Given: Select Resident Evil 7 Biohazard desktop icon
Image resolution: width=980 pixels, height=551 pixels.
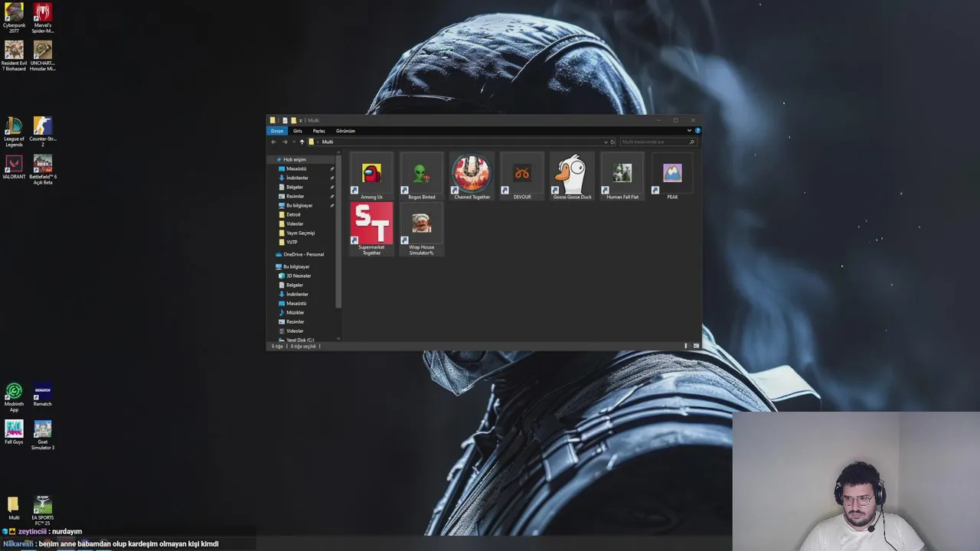Looking at the screenshot, I should pyautogui.click(x=14, y=56).
